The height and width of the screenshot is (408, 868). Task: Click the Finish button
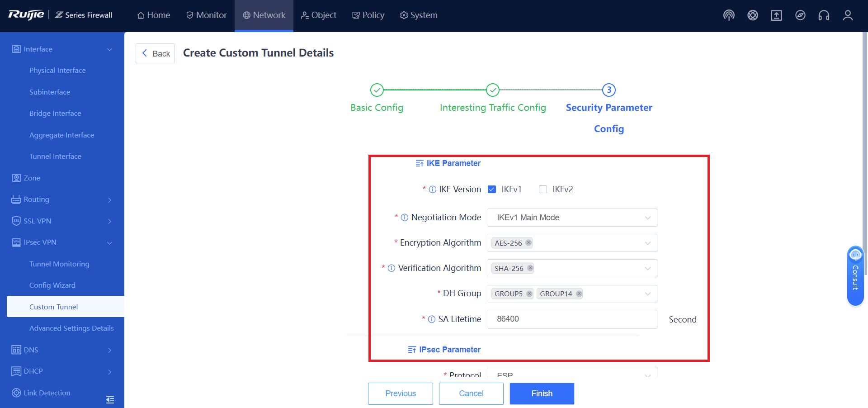pos(542,394)
